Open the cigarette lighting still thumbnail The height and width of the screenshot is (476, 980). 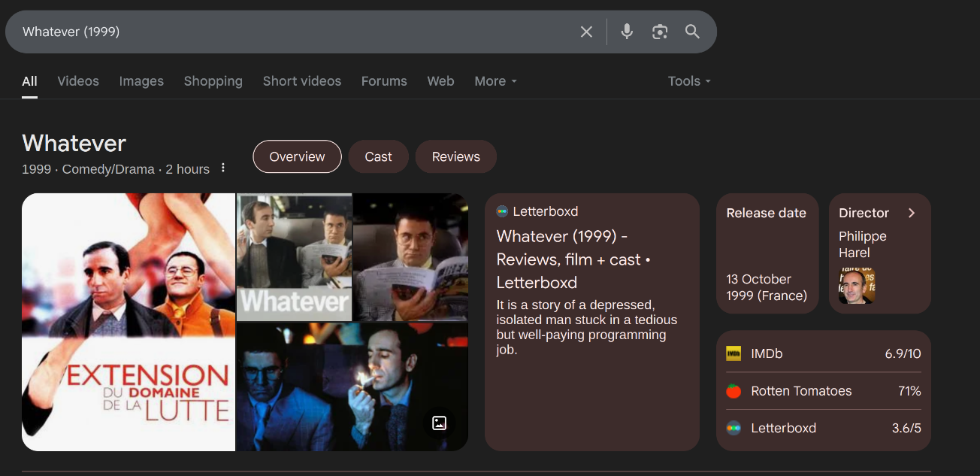[352, 387]
